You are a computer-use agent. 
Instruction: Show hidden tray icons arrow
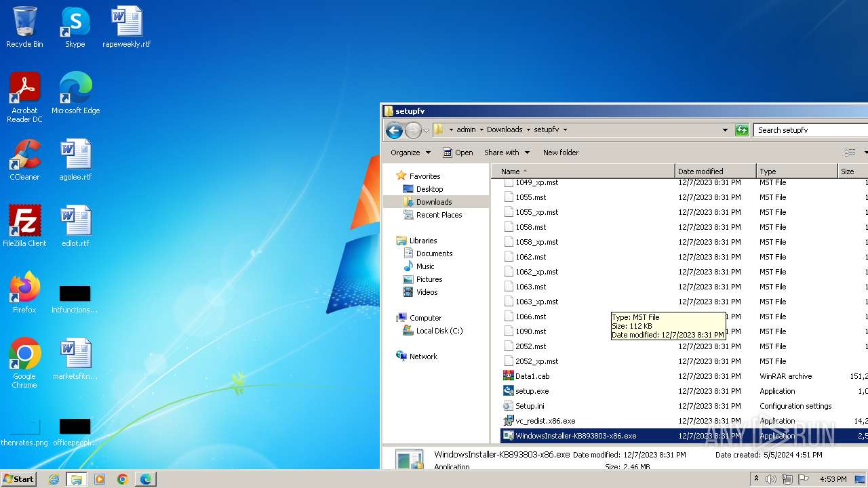(x=756, y=479)
